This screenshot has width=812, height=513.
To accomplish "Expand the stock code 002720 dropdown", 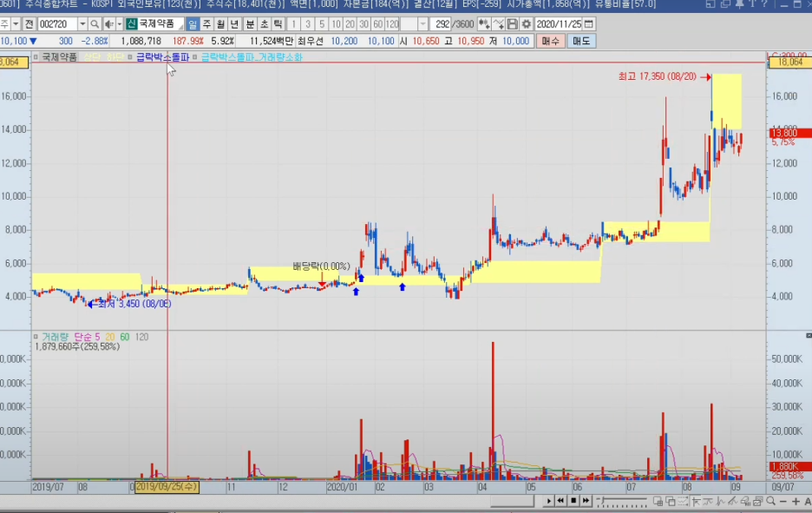I will click(x=82, y=24).
